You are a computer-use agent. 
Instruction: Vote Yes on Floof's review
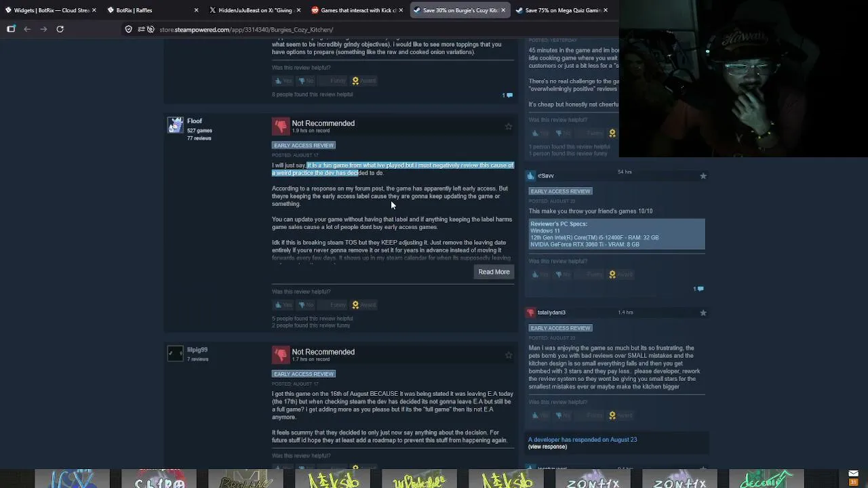[x=283, y=305]
